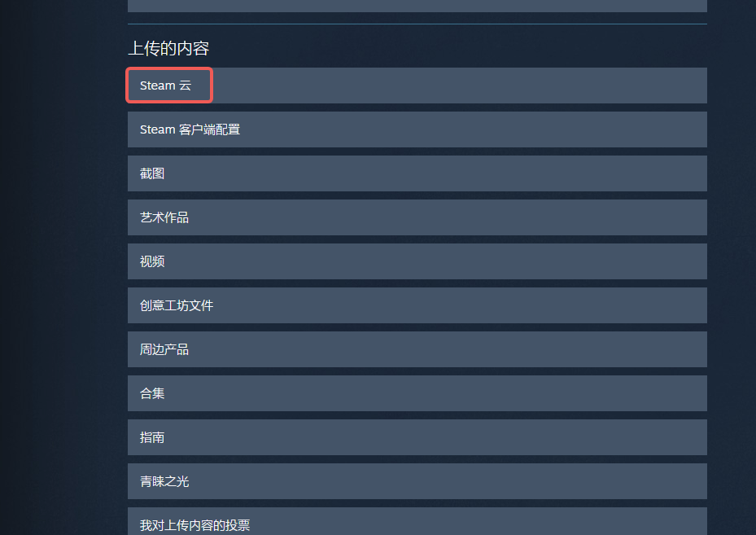
Task: Select the 周边产品 row
Action: click(417, 349)
